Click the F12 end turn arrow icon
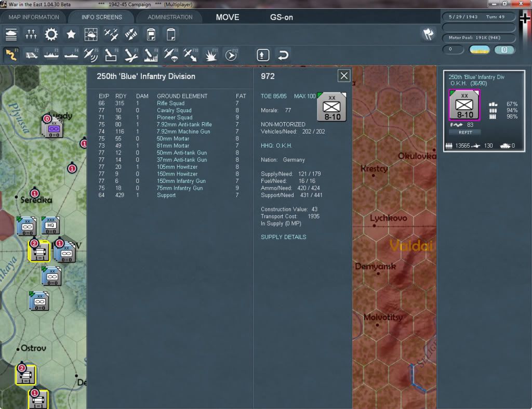Image resolution: width=532 pixels, height=409 pixels. (x=231, y=55)
